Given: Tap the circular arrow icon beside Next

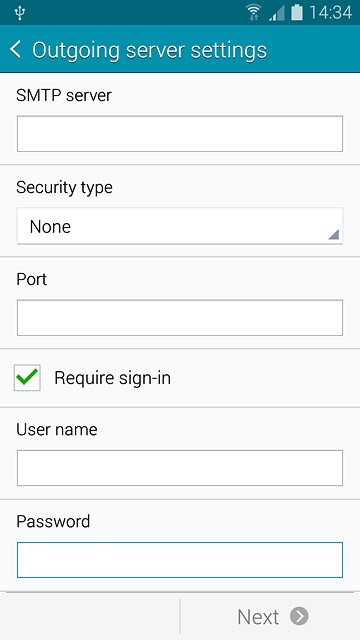Looking at the screenshot, I should (299, 616).
